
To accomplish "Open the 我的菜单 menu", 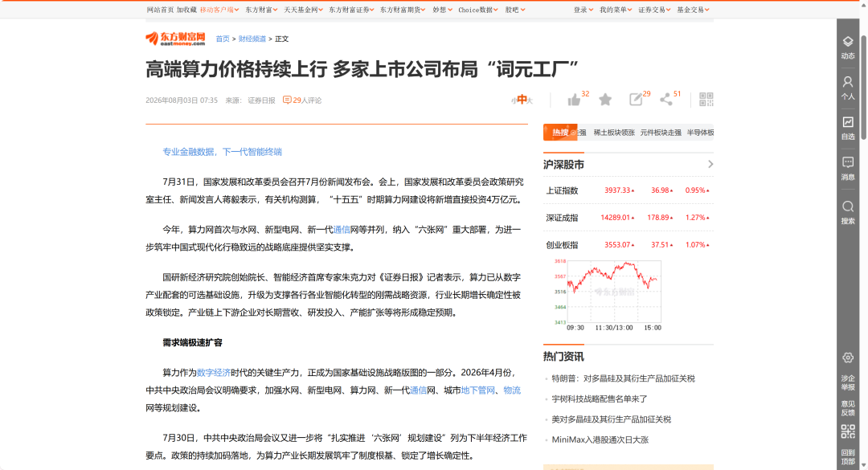I will (616, 10).
